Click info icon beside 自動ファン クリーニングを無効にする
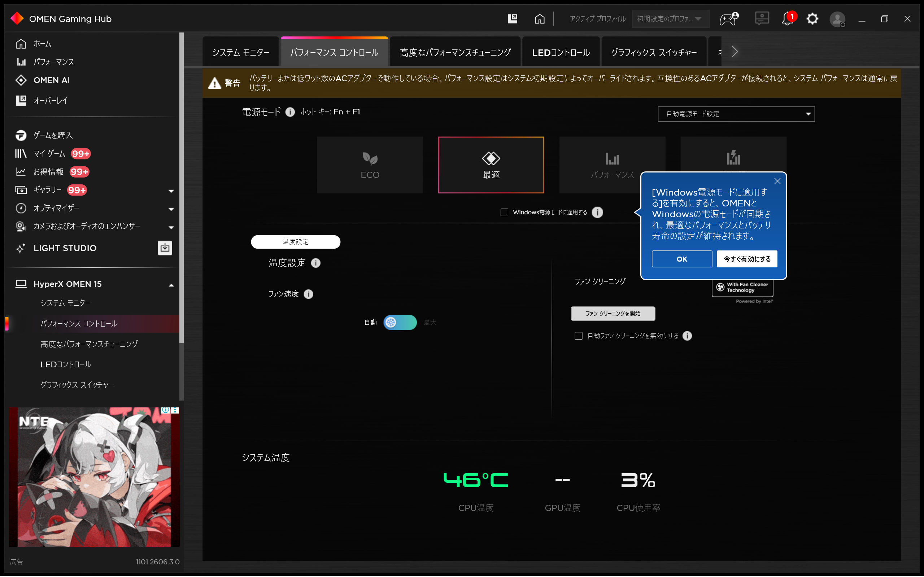The image size is (924, 577). 687,336
